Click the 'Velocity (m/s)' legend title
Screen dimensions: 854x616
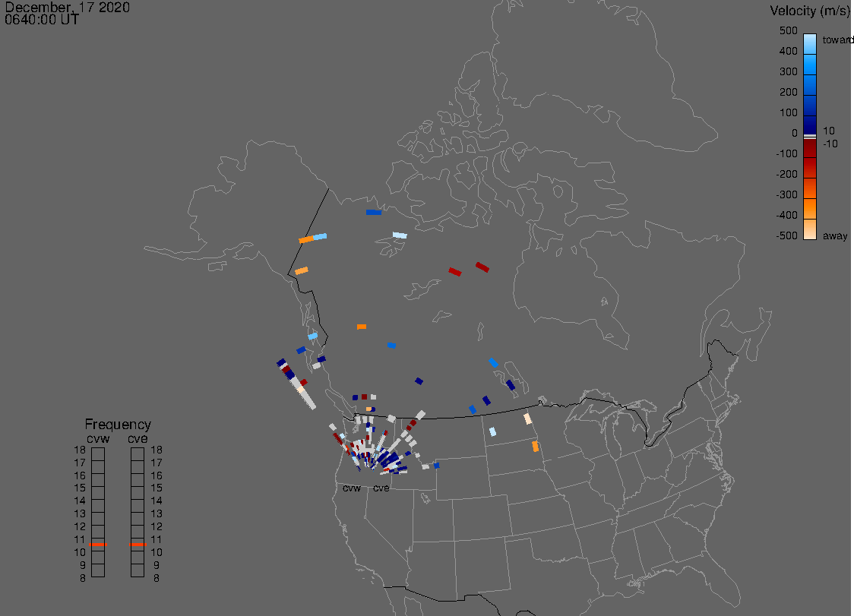(x=809, y=11)
